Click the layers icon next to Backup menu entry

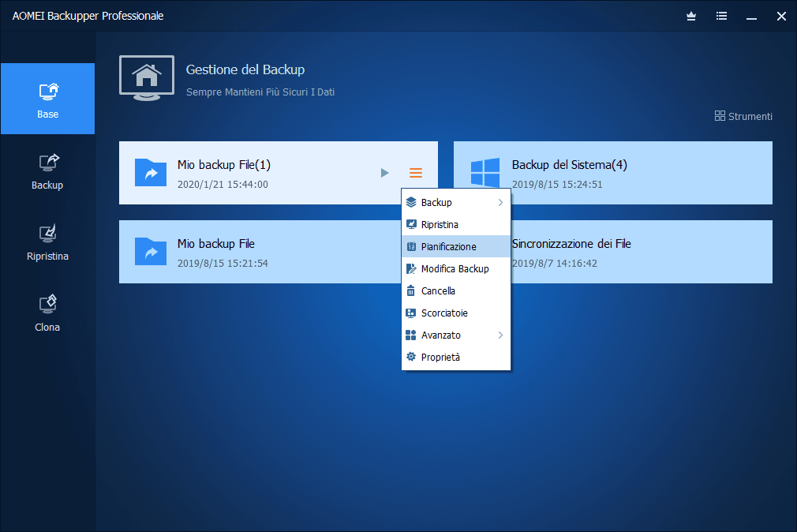click(411, 202)
